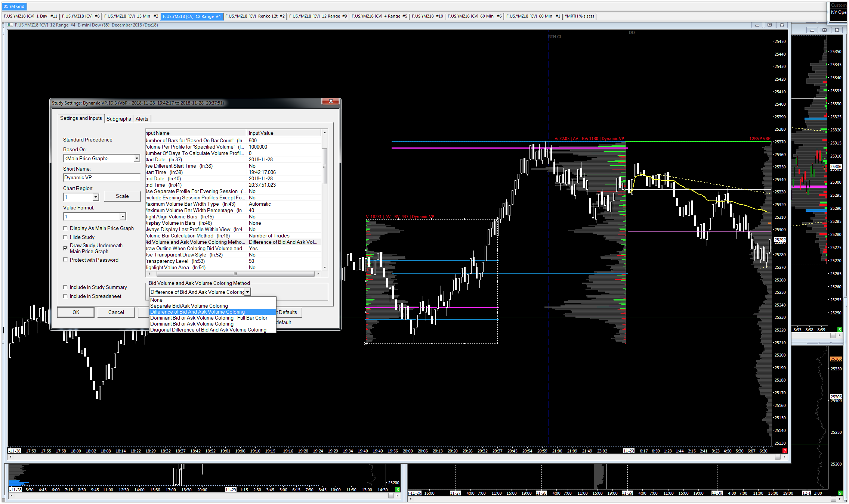Check Include in Spreadsheet option
Image resolution: width=849 pixels, height=504 pixels.
(x=66, y=296)
